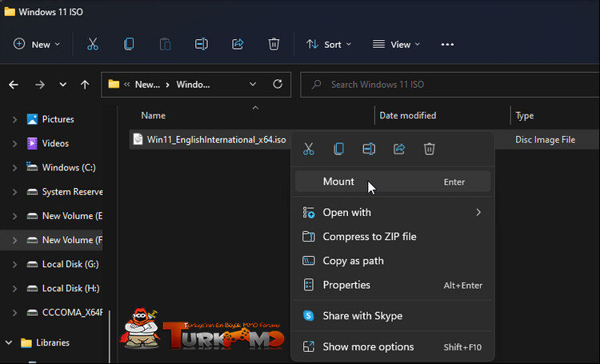Delete the file via context menu trash icon

pyautogui.click(x=430, y=149)
